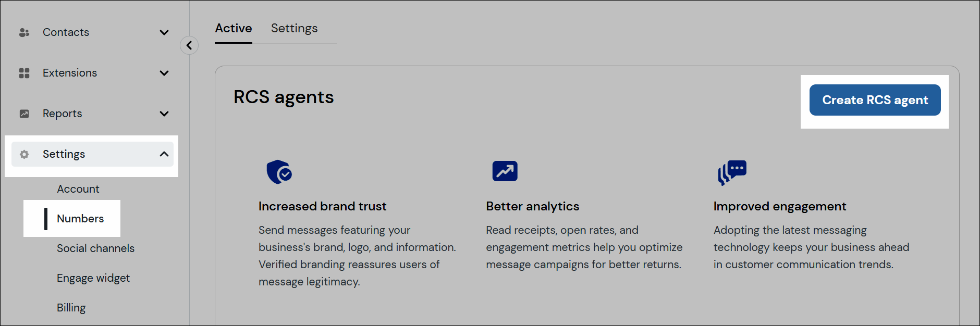The image size is (980, 326).
Task: Click the Better analytics trend icon
Action: pyautogui.click(x=505, y=171)
